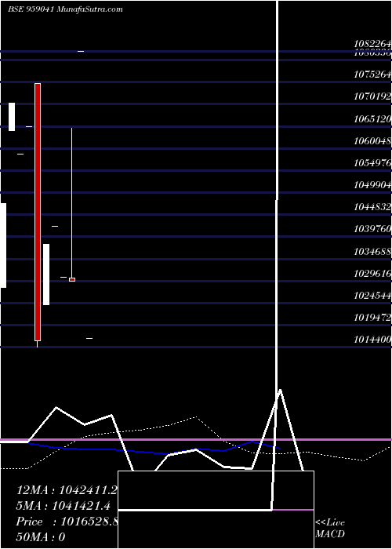Select the tall red candlestick body
The width and height of the screenshot is (392, 549).
(38, 212)
